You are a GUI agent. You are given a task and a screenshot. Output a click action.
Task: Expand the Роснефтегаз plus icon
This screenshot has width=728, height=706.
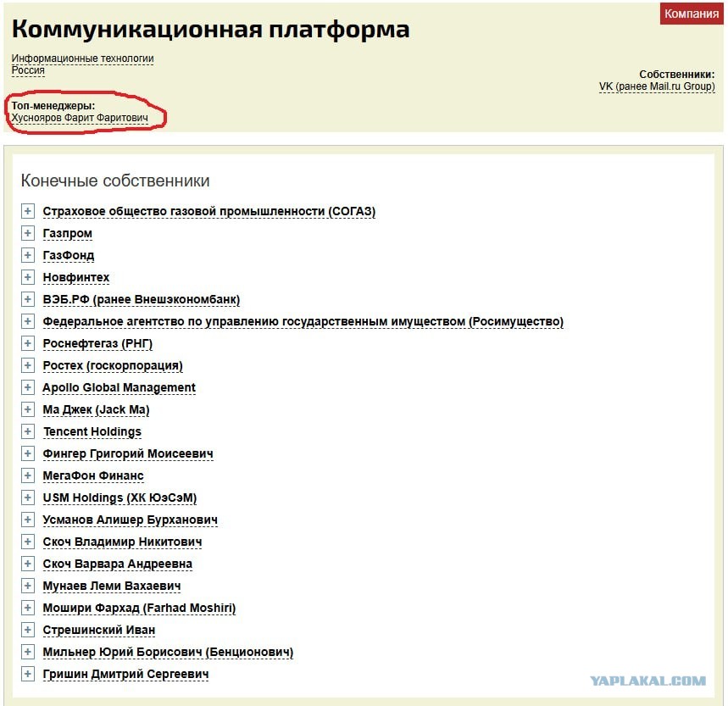click(27, 343)
